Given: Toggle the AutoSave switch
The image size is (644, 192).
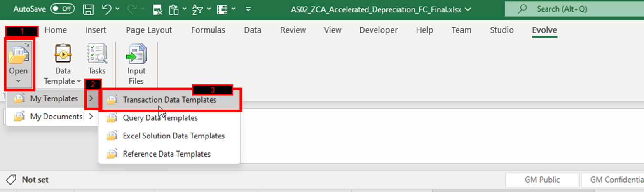Looking at the screenshot, I should (62, 9).
